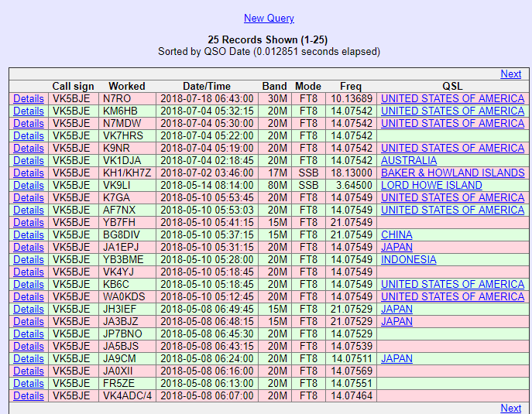Select the frequency value 14.07511
Viewport: 532px width, 414px height.
point(352,358)
